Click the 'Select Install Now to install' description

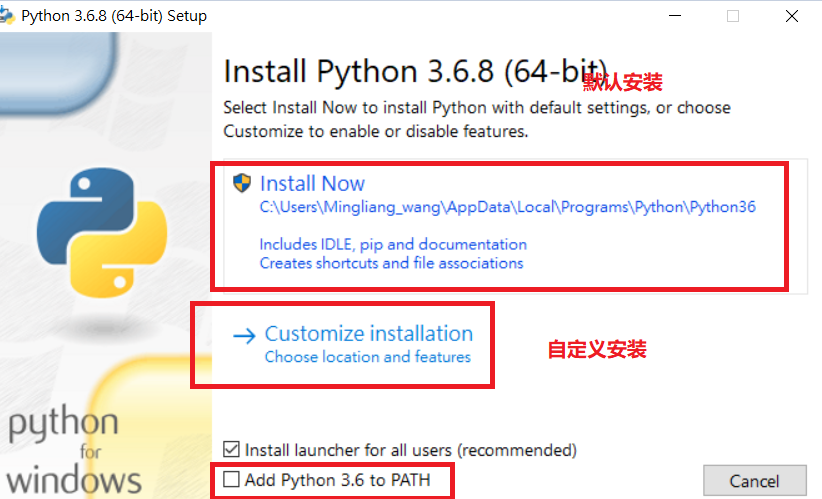pyautogui.click(x=477, y=119)
